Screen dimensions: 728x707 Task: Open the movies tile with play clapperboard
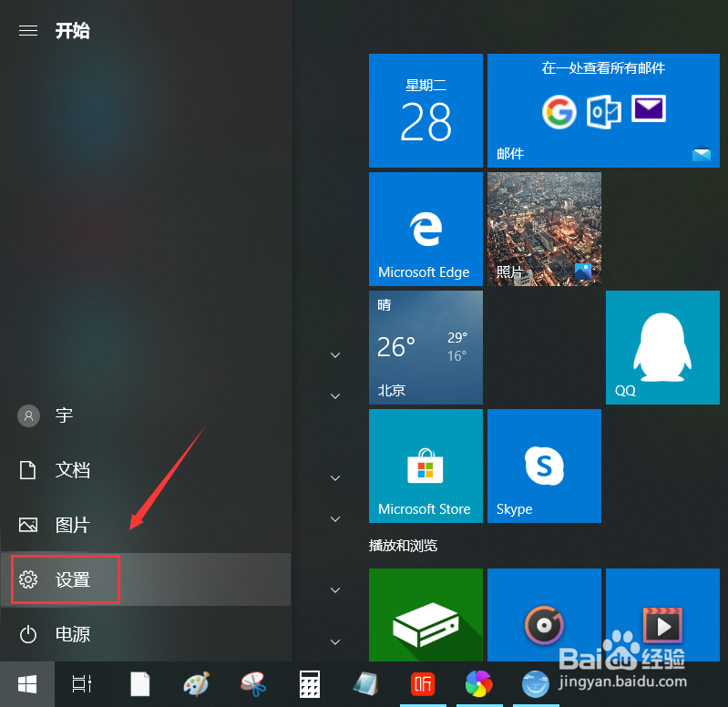tap(662, 615)
